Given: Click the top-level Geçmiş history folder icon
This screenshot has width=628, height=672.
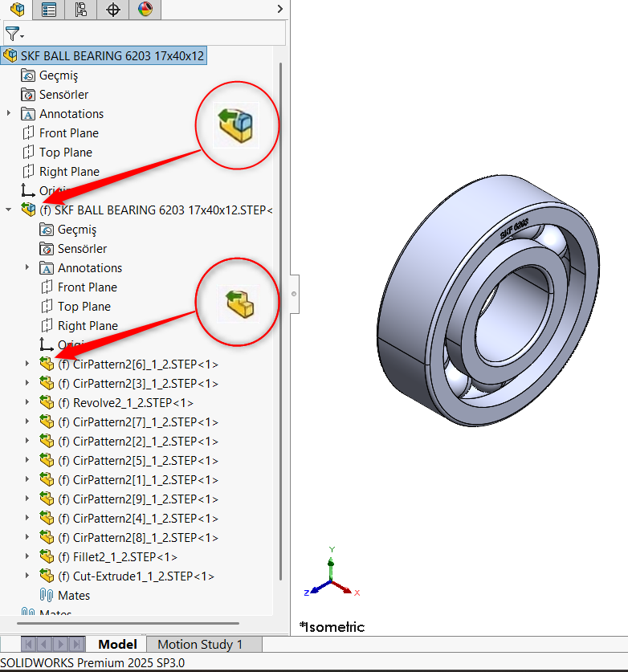Looking at the screenshot, I should pos(28,75).
